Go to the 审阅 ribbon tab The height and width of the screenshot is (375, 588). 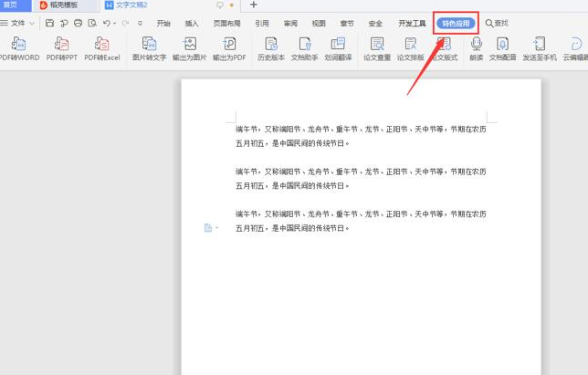click(x=290, y=23)
